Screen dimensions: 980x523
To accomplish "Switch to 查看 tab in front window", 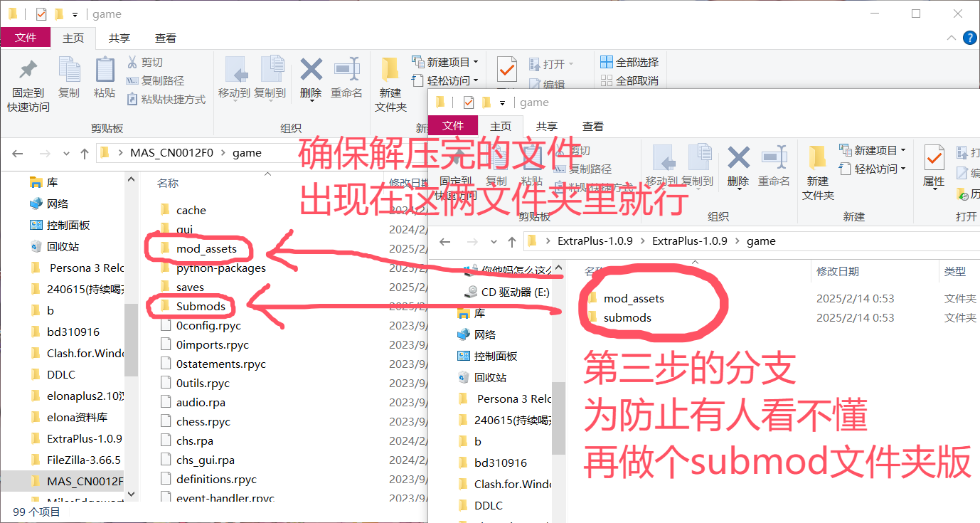I will [x=593, y=126].
